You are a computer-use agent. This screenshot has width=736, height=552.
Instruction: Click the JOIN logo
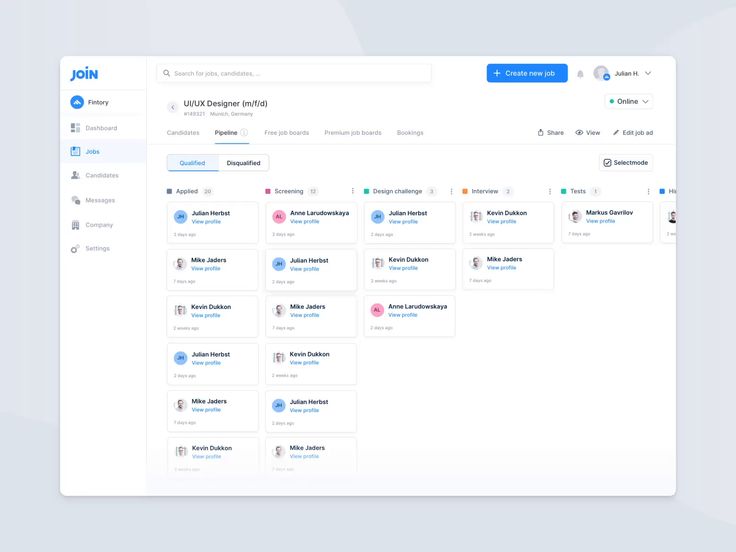click(84, 74)
